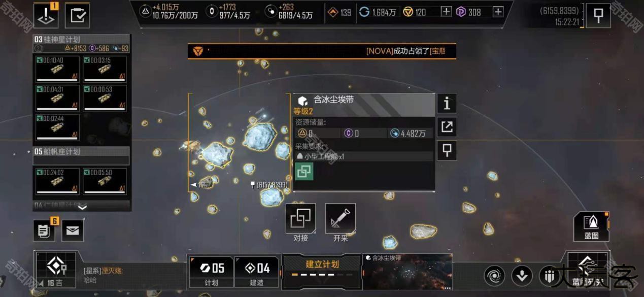This screenshot has height=297, width=644.
Task: Open the task checklist icon at top
Action: [77, 16]
